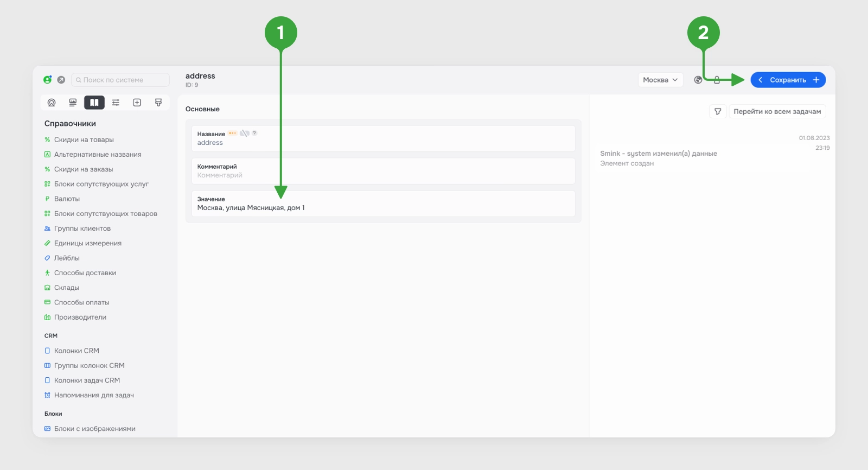Toggle the crossed-out icon next to Название

tap(245, 134)
